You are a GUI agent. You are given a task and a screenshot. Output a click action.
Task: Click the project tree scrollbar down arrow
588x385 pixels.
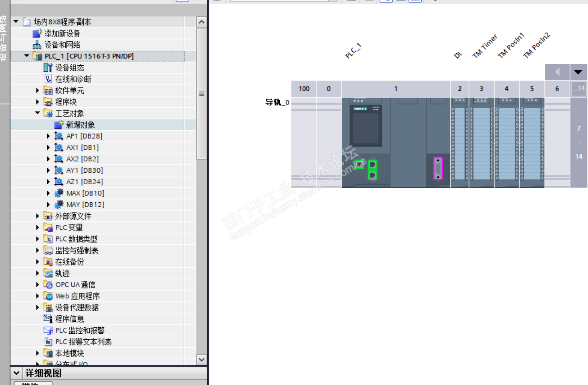click(x=202, y=359)
